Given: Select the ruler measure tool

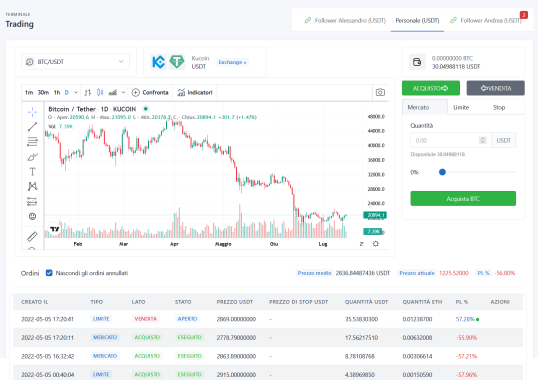Looking at the screenshot, I should point(32,236).
